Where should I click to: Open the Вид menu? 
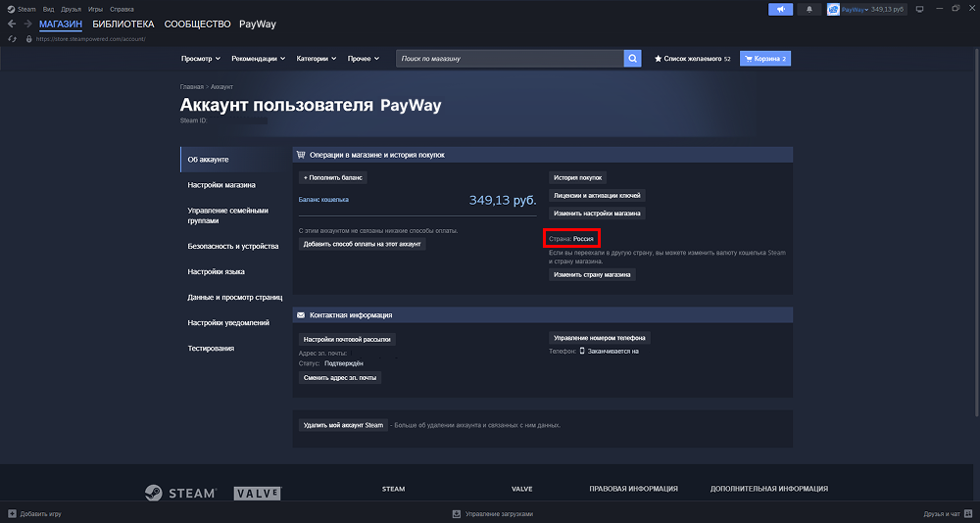pyautogui.click(x=48, y=10)
